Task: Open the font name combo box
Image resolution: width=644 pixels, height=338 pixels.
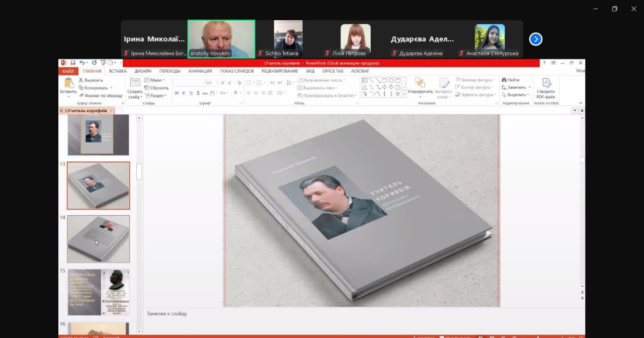Action: [189, 83]
